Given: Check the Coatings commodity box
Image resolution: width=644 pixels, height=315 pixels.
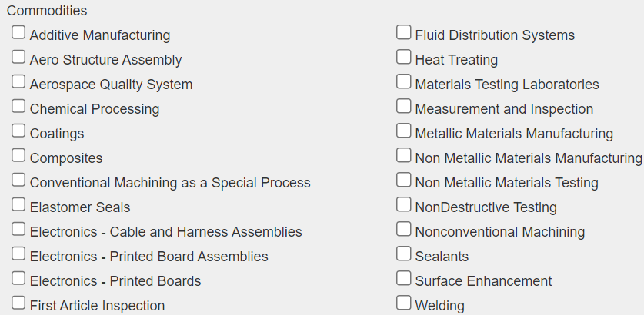Looking at the screenshot, I should click(x=18, y=131).
